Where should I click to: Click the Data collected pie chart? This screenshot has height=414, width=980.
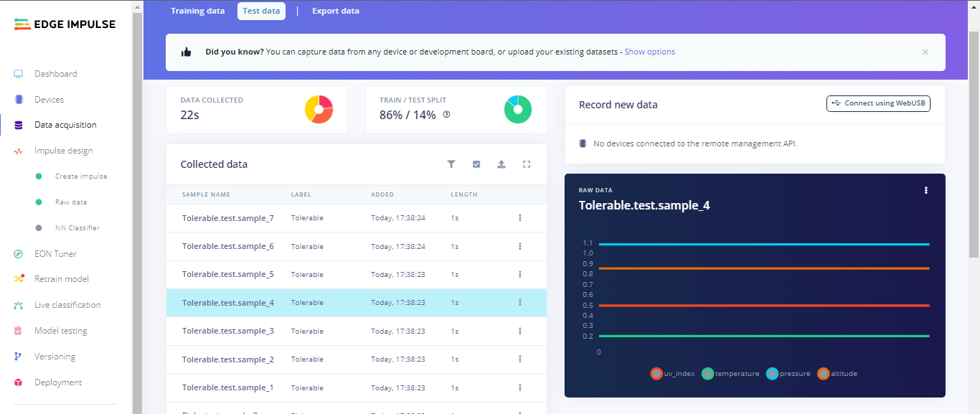(x=319, y=110)
